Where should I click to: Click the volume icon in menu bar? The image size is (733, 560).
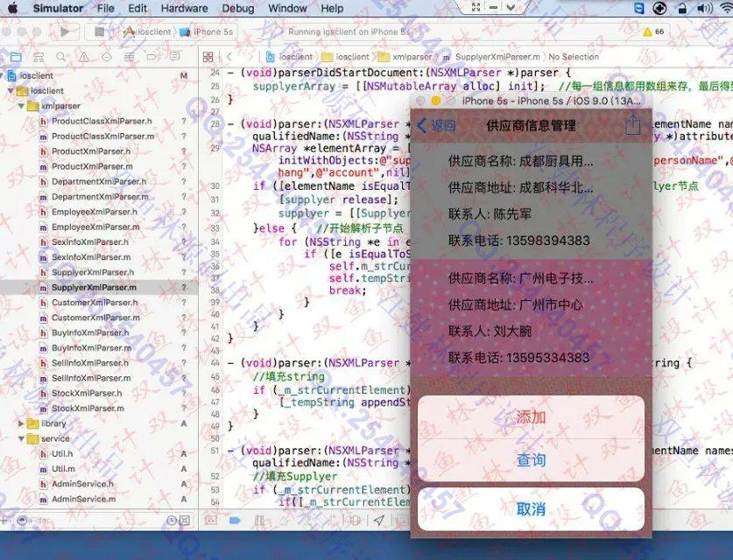704,8
